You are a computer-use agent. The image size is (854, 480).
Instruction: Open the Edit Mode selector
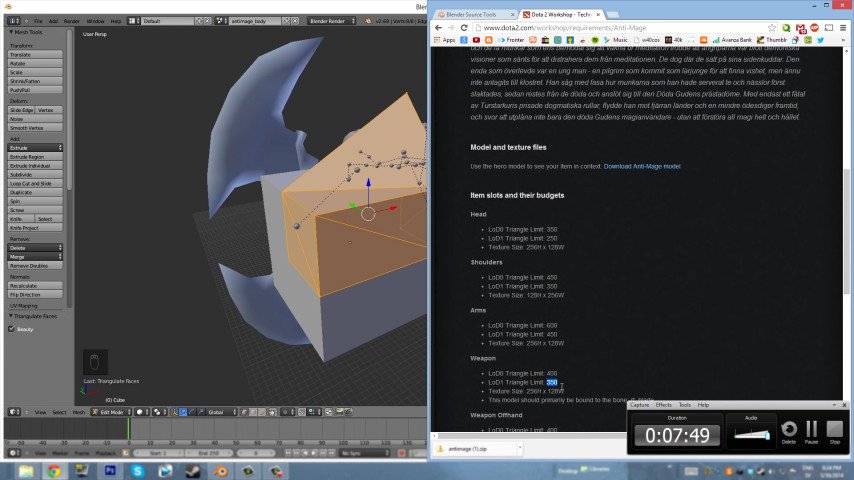point(112,412)
